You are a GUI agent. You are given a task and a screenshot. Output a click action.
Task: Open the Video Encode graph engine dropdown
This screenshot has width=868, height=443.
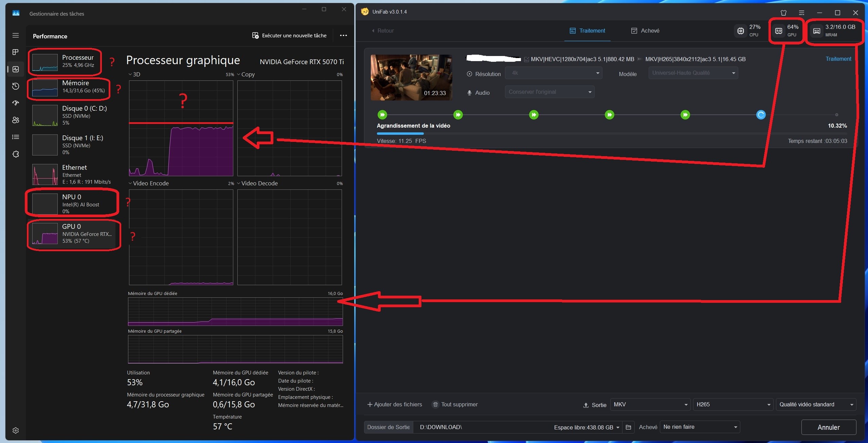click(x=149, y=183)
